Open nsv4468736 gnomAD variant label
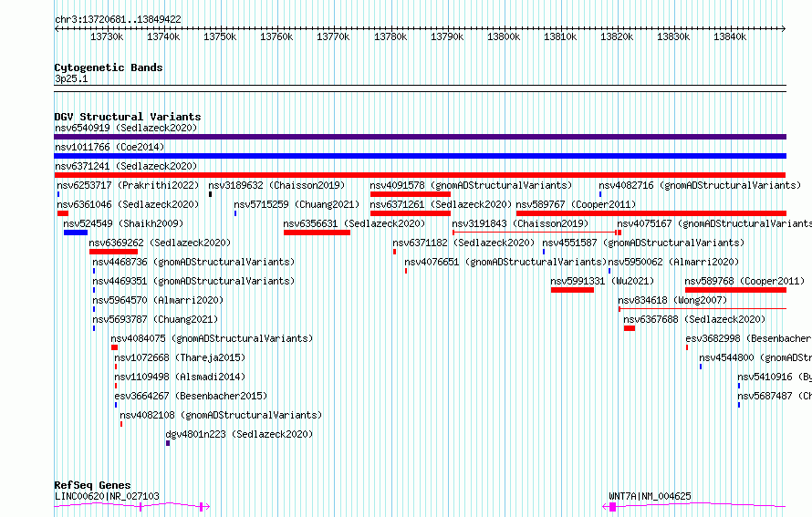 coord(193,262)
